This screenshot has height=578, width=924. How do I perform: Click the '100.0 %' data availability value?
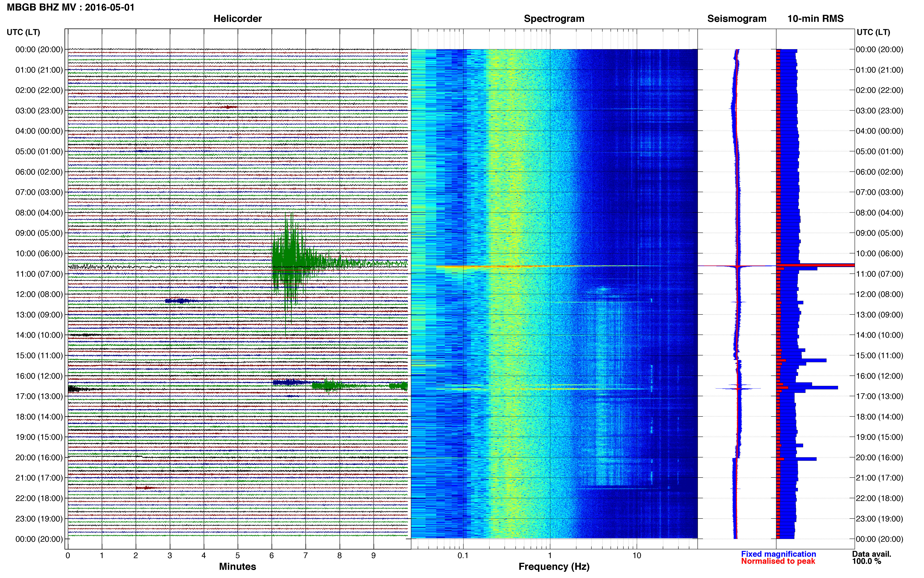866,561
